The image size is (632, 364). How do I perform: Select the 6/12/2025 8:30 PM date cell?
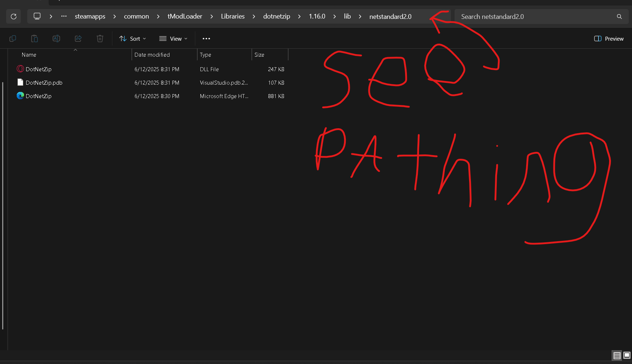tap(157, 96)
